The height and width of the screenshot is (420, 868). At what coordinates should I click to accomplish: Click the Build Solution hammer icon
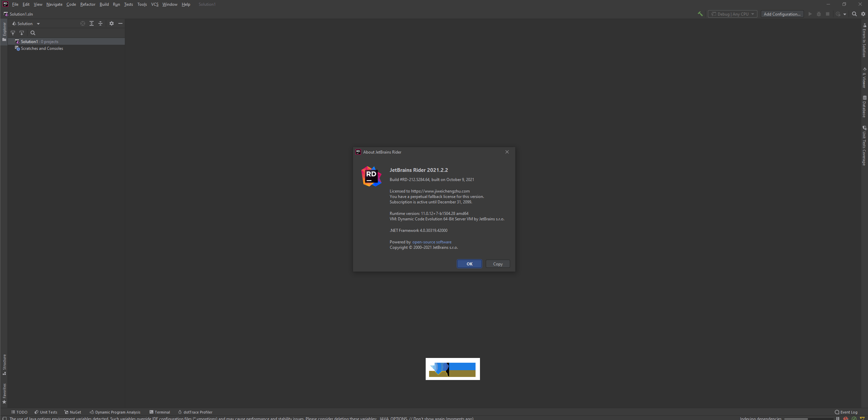pos(700,14)
